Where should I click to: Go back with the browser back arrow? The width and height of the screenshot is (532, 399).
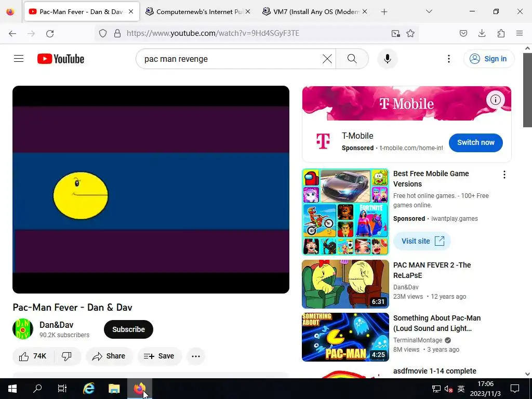click(x=12, y=33)
